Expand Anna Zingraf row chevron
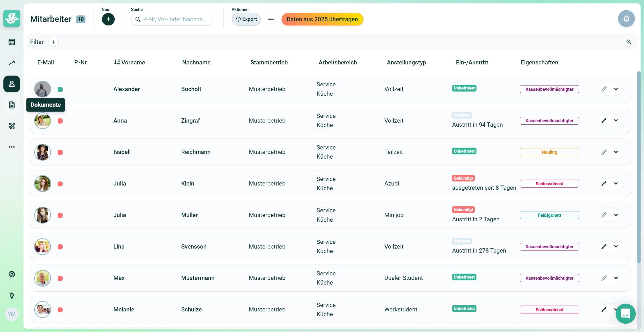Screen dimensions: 644x332 616,121
